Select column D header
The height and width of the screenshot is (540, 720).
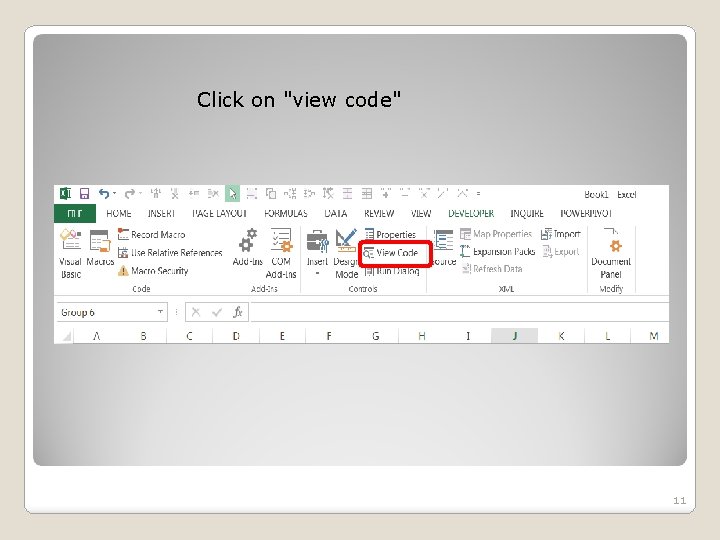(x=236, y=336)
